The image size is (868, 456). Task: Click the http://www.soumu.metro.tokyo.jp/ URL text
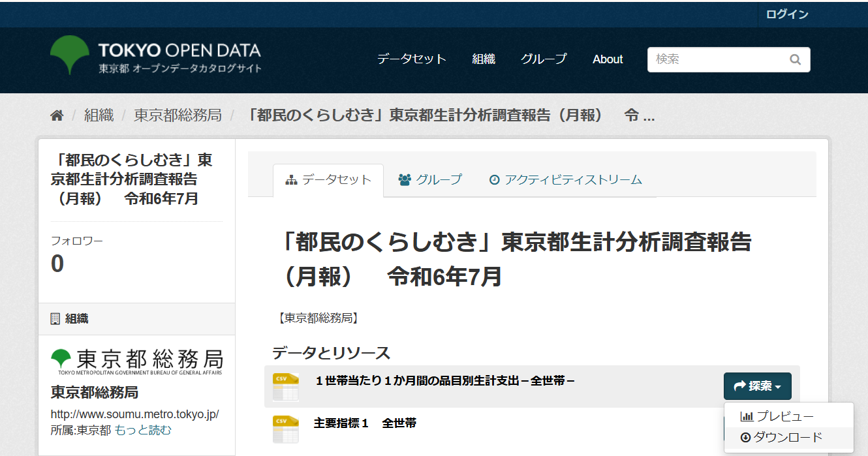coord(135,415)
